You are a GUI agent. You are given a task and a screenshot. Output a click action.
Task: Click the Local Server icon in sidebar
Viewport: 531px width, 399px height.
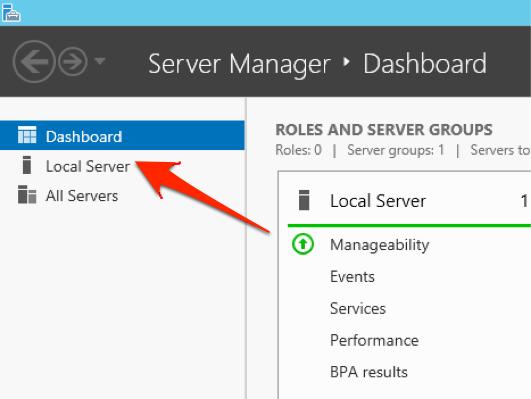click(x=27, y=165)
